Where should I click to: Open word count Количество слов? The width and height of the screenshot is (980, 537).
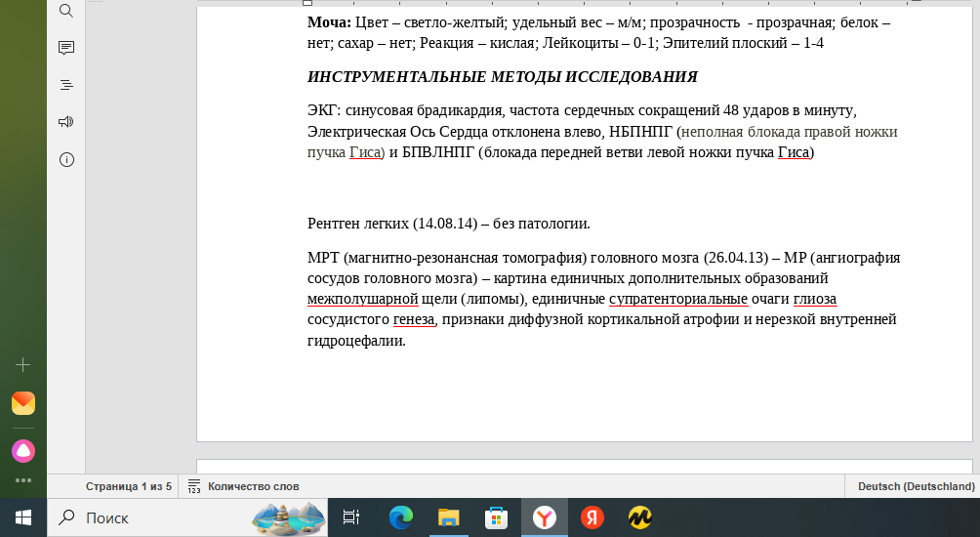coord(253,486)
